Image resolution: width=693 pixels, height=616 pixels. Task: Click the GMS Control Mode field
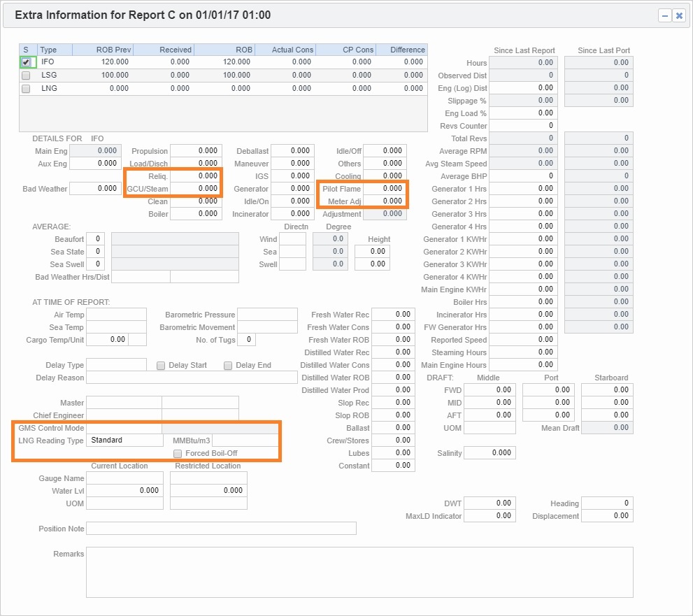click(123, 427)
